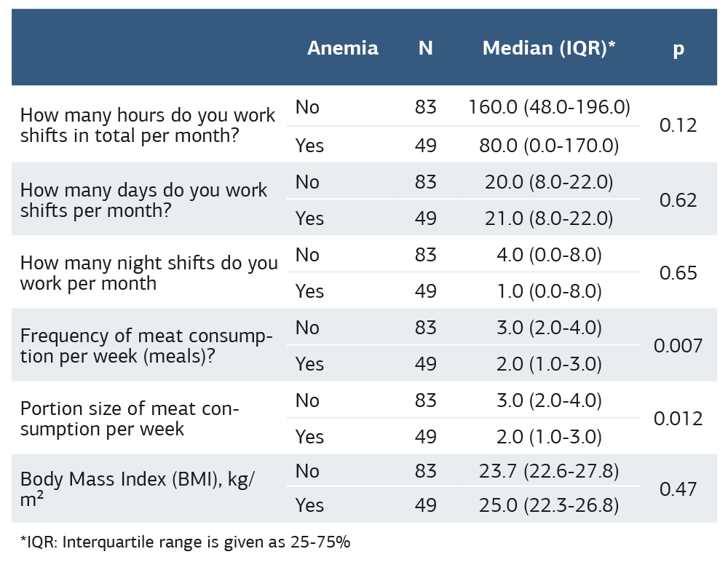Click the Anemia column header

(x=342, y=48)
